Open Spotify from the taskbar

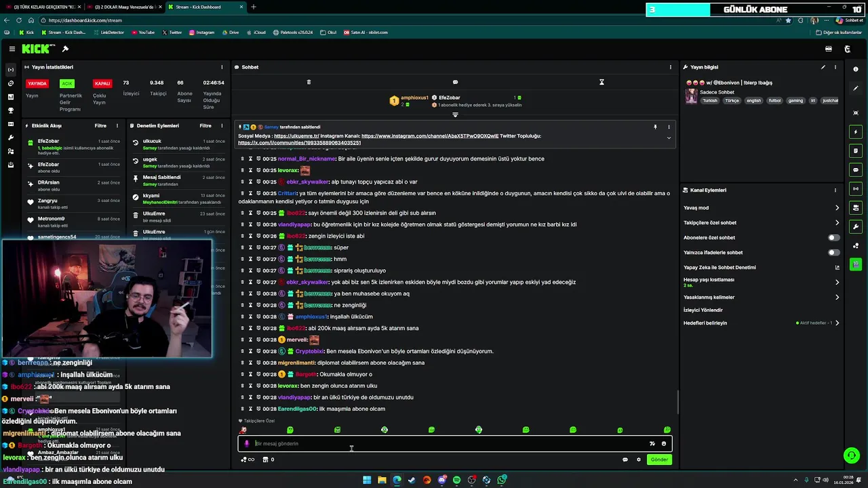[x=456, y=480]
